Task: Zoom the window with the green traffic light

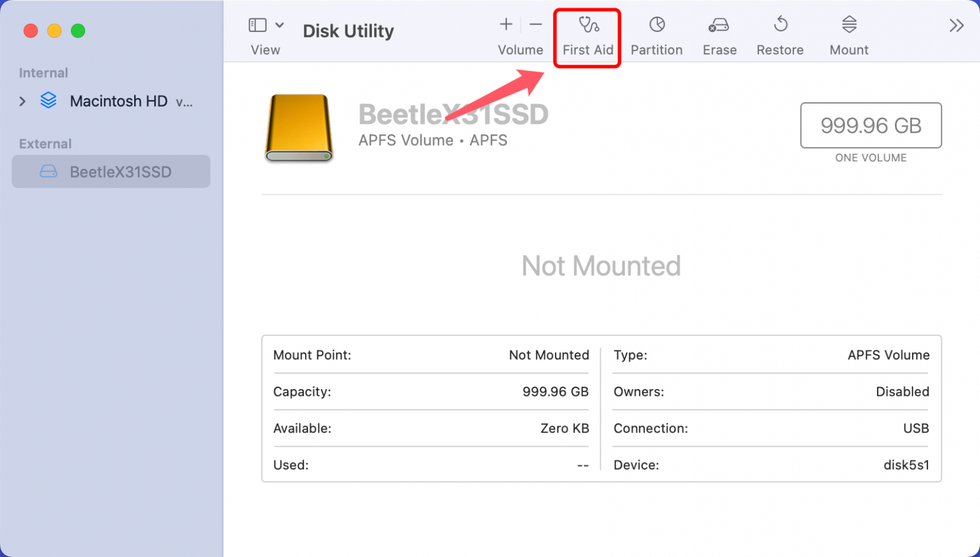Action: 78,31
